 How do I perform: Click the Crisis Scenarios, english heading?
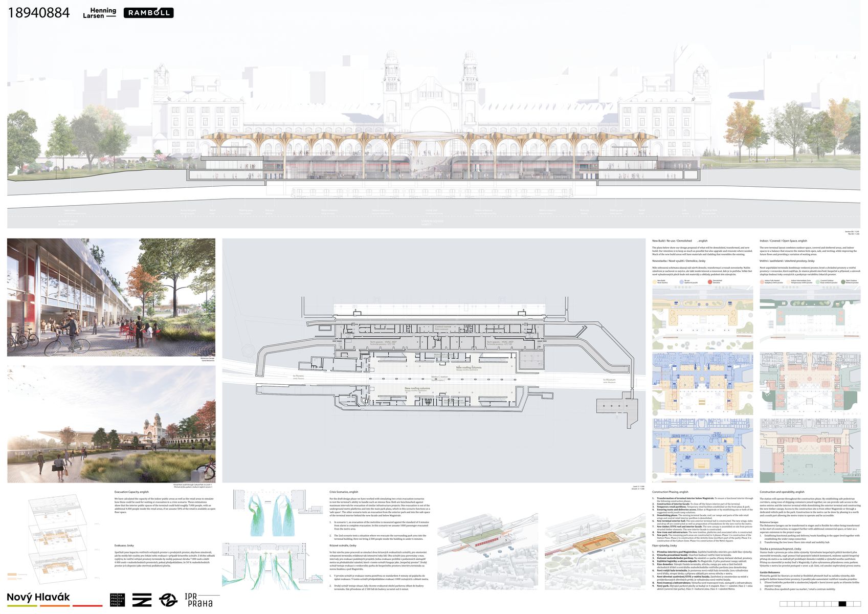pyautogui.click(x=343, y=492)
